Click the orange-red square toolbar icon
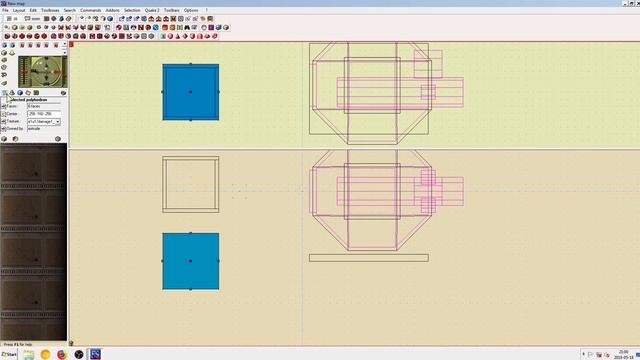Image resolution: width=640 pixels, height=360 pixels. coord(165,27)
